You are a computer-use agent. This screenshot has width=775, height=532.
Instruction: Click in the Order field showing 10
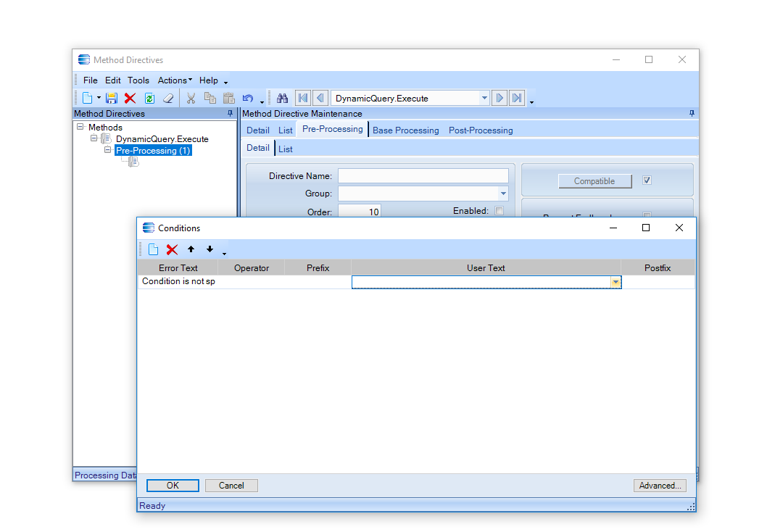click(360, 212)
